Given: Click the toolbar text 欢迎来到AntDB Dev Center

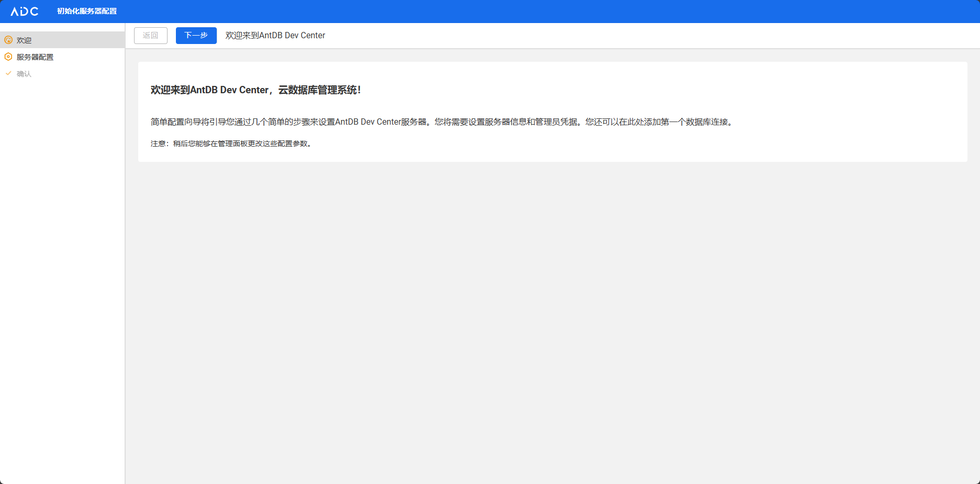Looking at the screenshot, I should coord(275,36).
